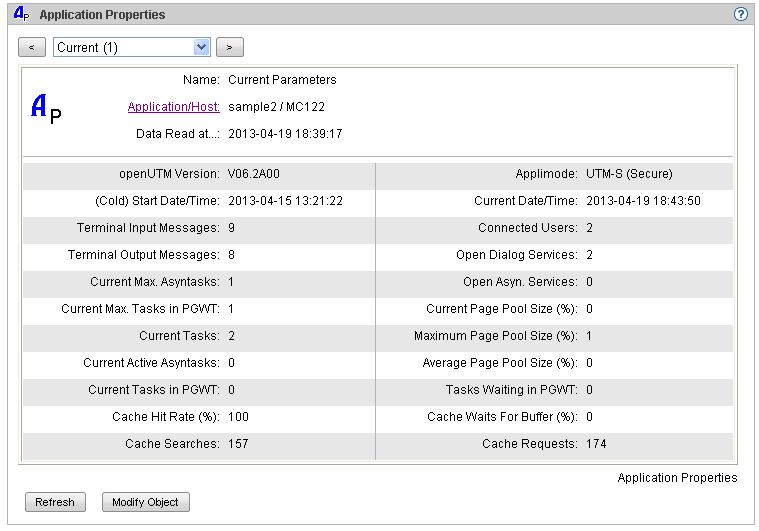Select the openUTM Version value V06.2A00

(254, 174)
